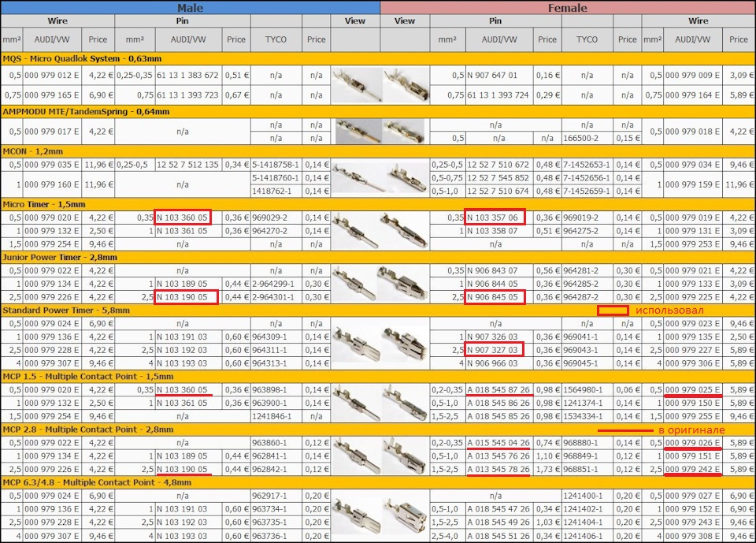The image size is (756, 543).
Task: Select TYCO number 7-1452659-1
Action: 586,192
